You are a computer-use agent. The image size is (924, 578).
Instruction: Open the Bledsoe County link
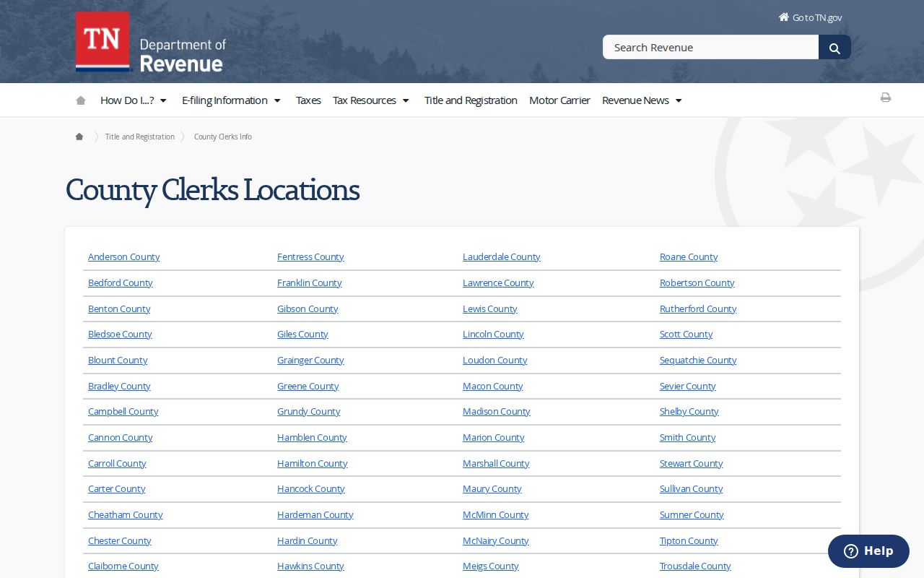(x=120, y=335)
